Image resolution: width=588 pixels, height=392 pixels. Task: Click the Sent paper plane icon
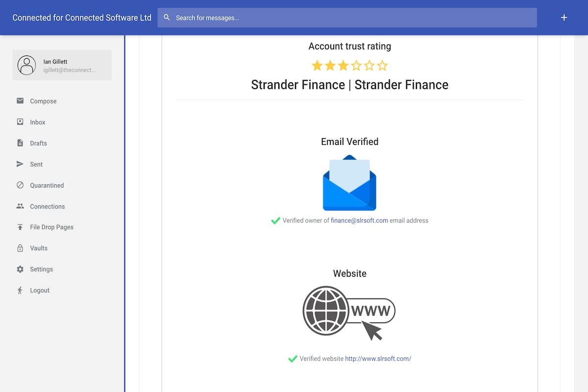20,164
